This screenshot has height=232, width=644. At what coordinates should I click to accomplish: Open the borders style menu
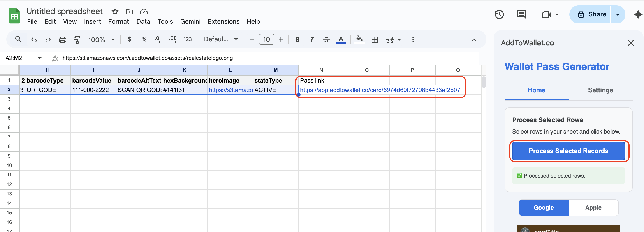point(374,39)
